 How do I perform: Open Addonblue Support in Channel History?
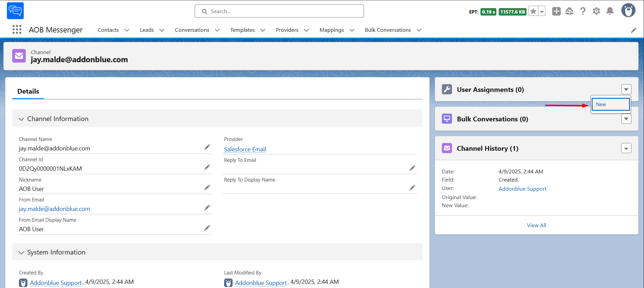coord(522,189)
